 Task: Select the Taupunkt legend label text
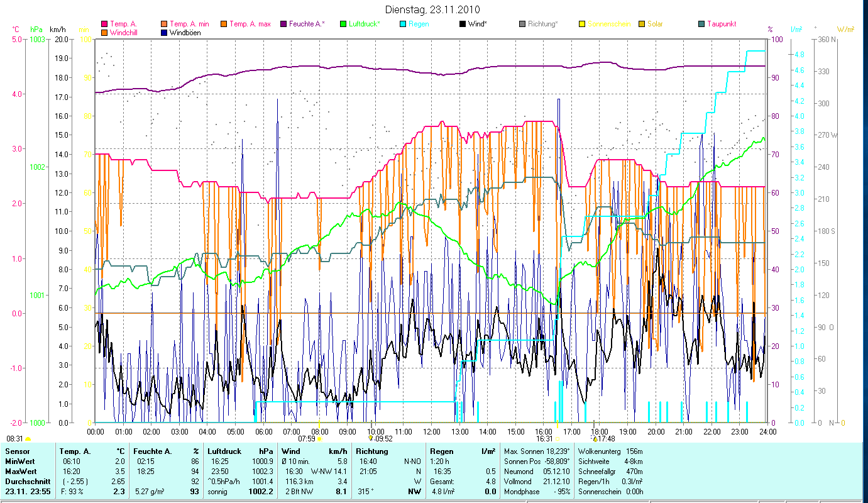pyautogui.click(x=722, y=24)
